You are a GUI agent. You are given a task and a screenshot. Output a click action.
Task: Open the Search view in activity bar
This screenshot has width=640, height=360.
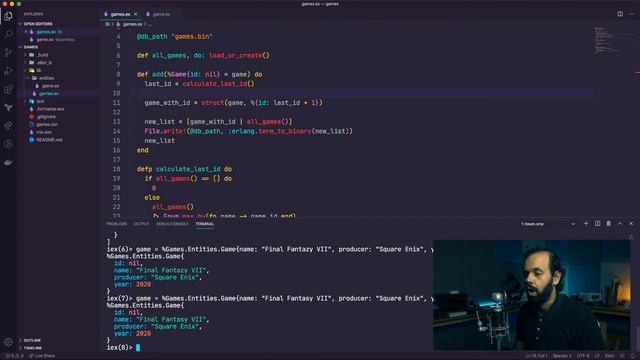8,34
